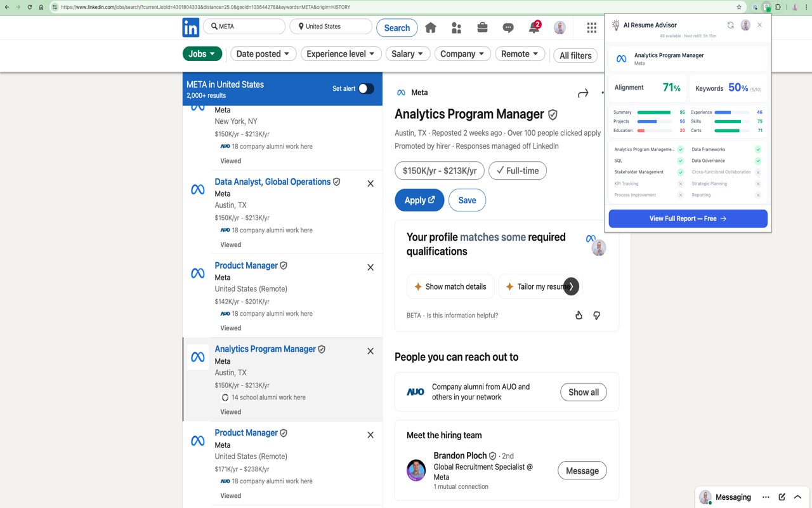Click thumbs up on match feedback
The width and height of the screenshot is (812, 508).
tap(579, 315)
